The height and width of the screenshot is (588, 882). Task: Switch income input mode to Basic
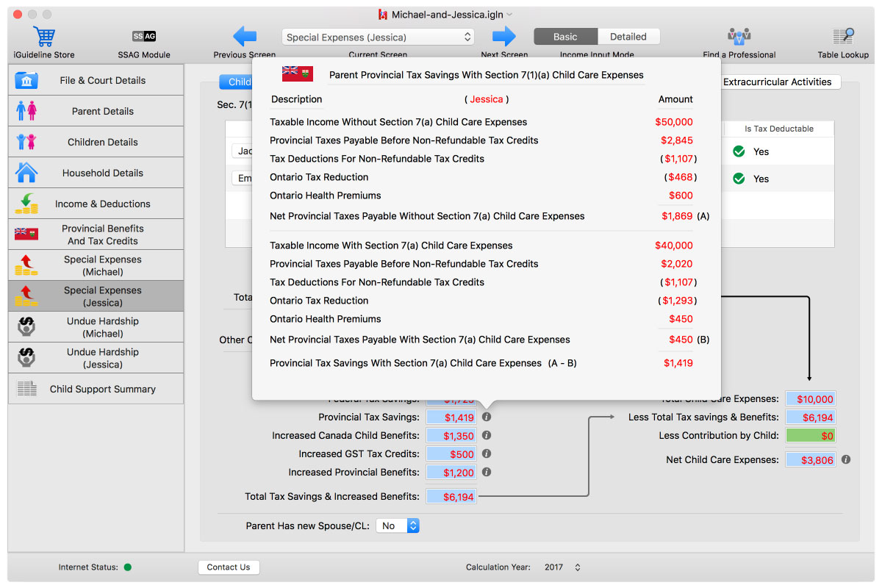(x=565, y=37)
